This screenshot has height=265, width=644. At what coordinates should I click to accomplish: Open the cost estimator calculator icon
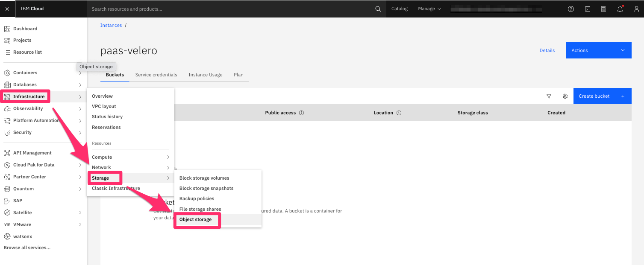pos(603,9)
